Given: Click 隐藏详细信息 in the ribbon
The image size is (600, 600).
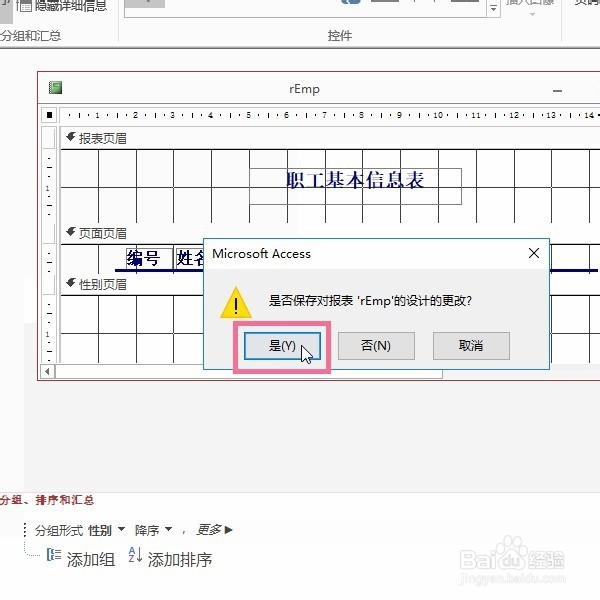Looking at the screenshot, I should (62, 6).
